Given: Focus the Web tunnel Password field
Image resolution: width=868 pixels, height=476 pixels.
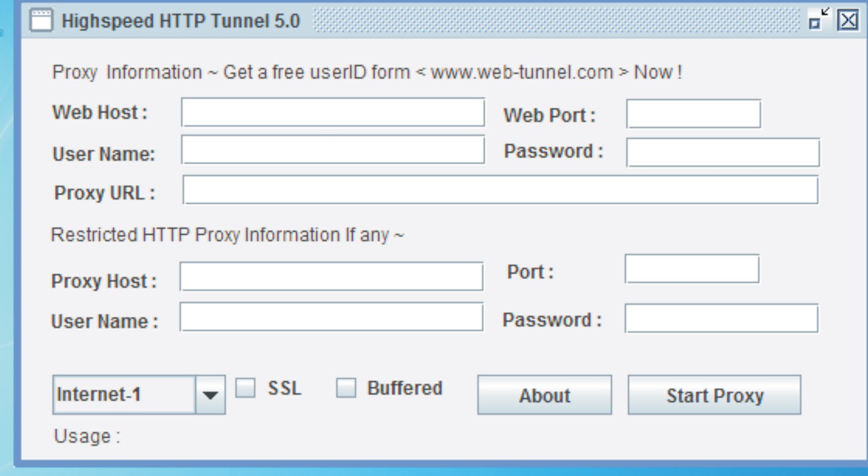Looking at the screenshot, I should point(723,152).
